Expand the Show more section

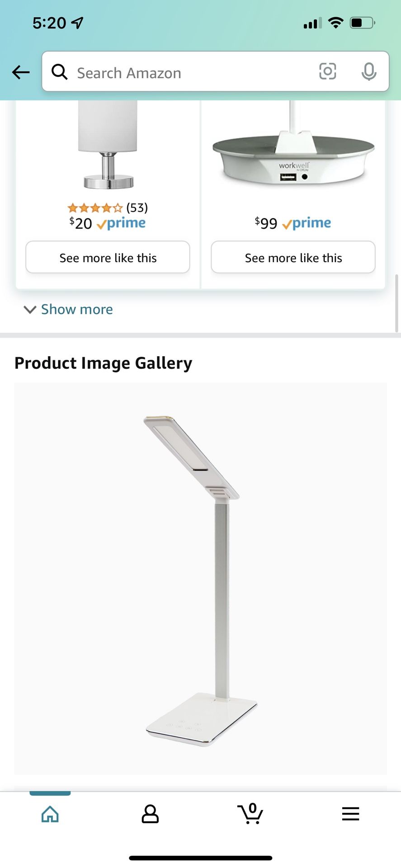coord(67,309)
